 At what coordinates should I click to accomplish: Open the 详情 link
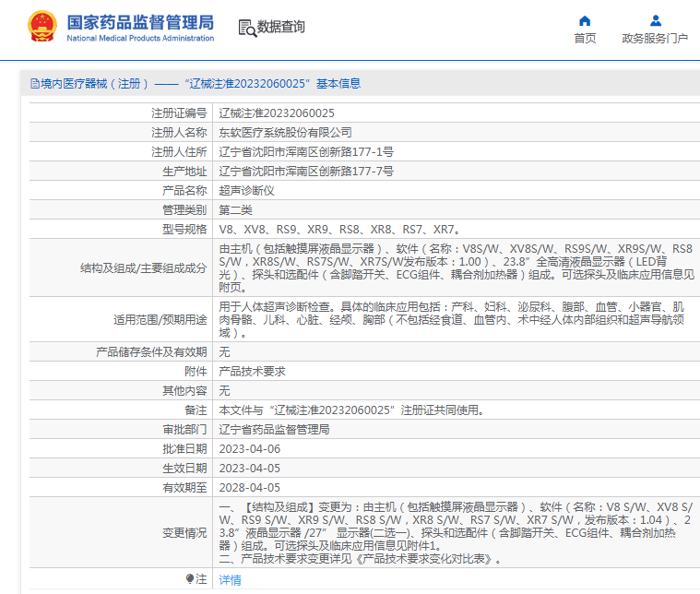tap(230, 580)
